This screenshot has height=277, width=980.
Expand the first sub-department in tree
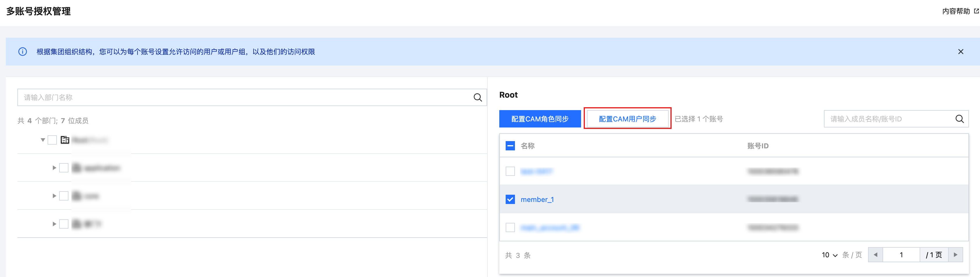pyautogui.click(x=54, y=168)
